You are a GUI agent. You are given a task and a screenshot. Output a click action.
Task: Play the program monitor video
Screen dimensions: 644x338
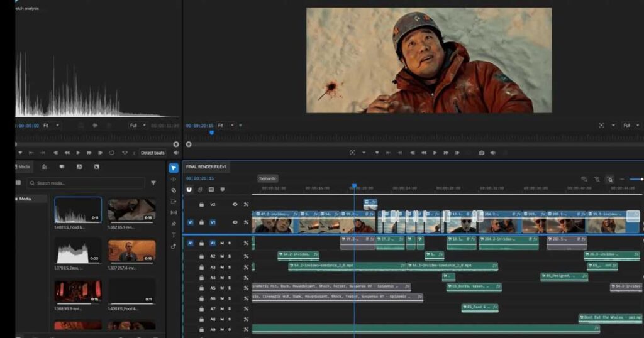click(x=435, y=153)
